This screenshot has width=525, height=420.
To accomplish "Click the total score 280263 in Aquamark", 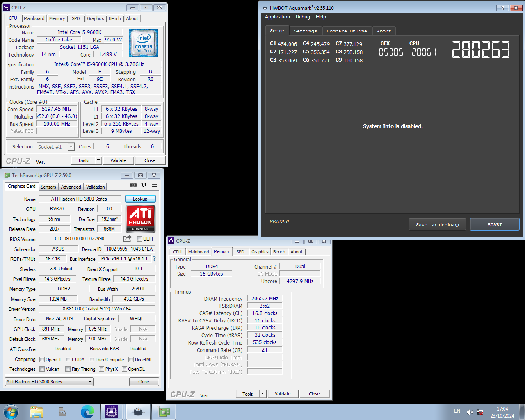I will 481,50.
